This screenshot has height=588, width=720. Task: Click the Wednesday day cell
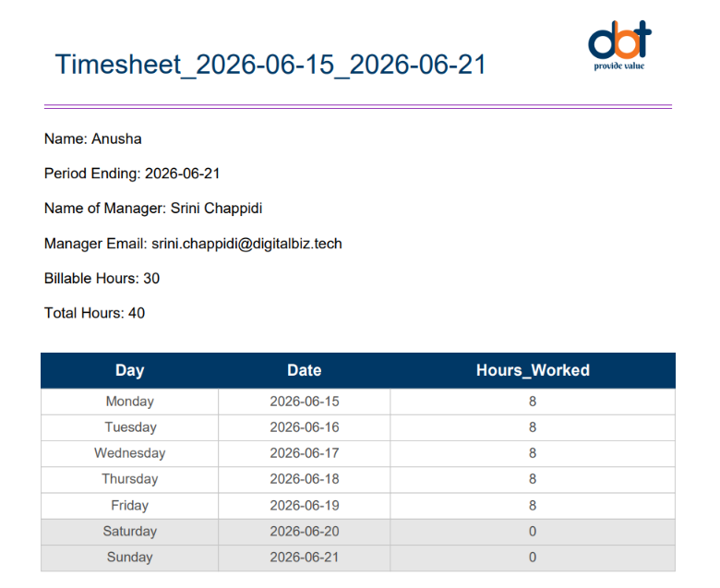point(130,453)
